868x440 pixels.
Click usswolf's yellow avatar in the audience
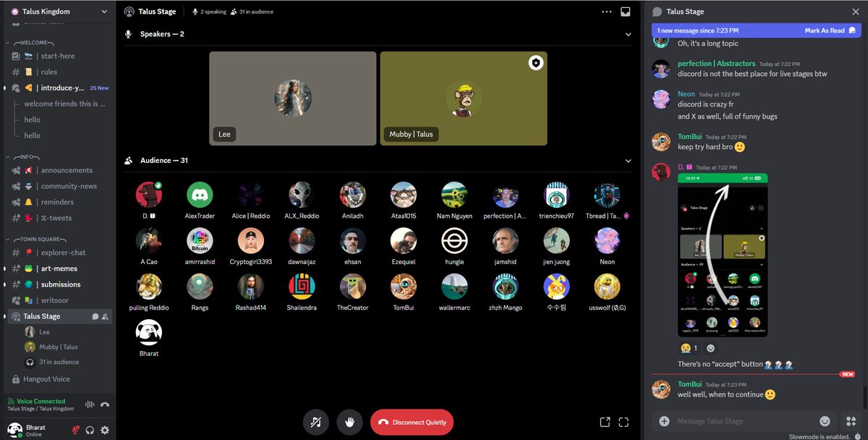pos(607,287)
